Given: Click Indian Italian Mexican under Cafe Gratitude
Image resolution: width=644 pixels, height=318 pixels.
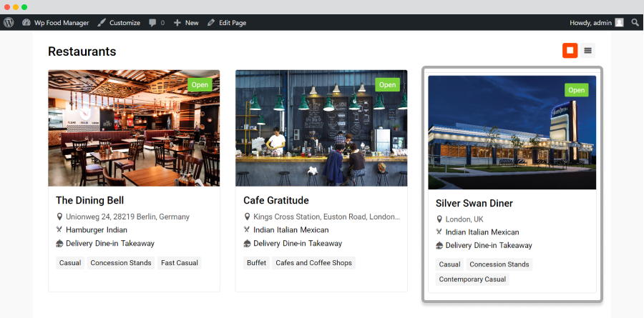Looking at the screenshot, I should pos(291,230).
